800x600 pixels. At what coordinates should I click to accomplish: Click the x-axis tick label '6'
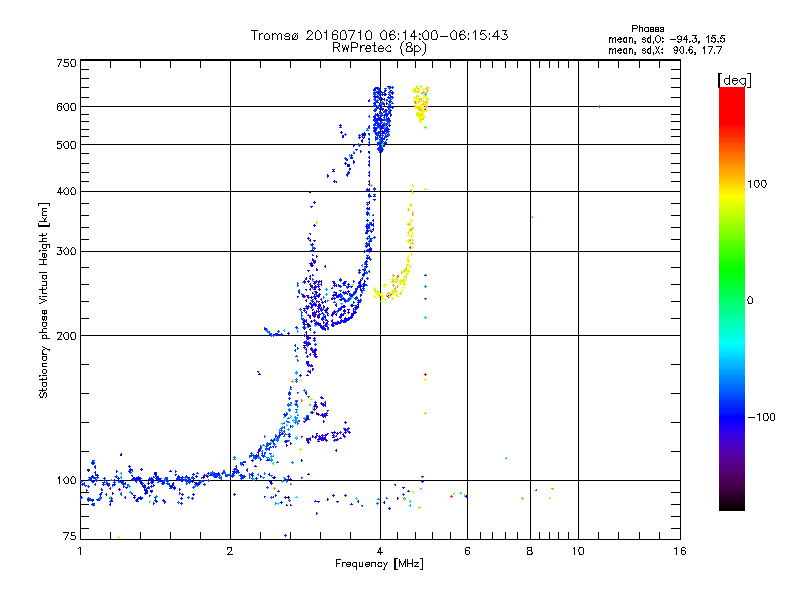click(x=467, y=551)
